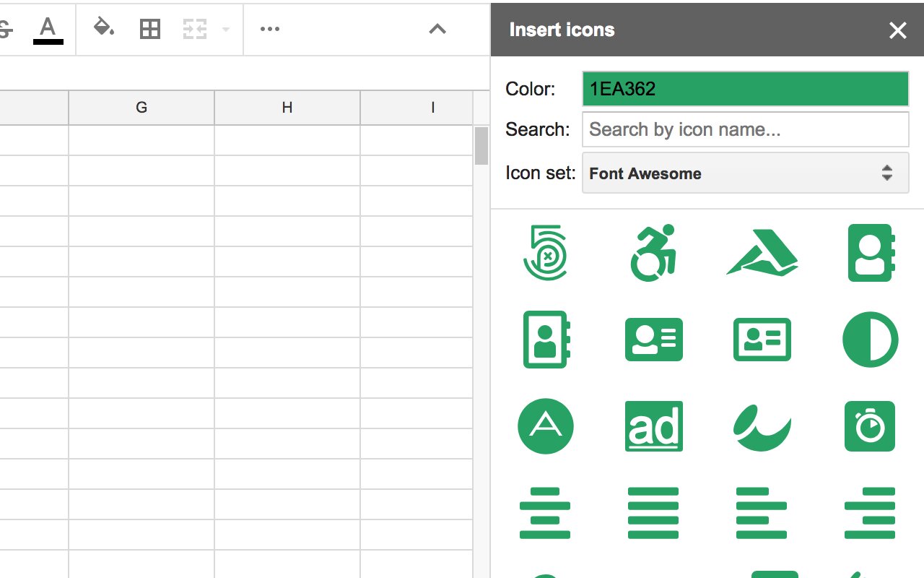Insert the stopwatch timer icon

coord(870,426)
